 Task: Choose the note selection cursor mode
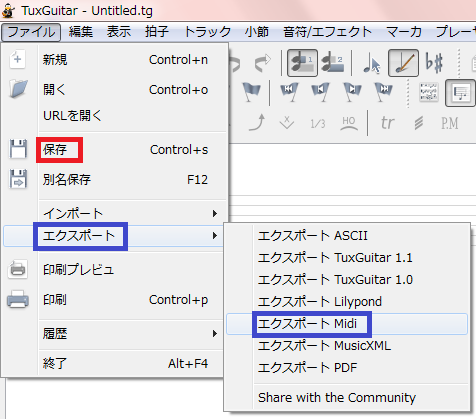pos(371,63)
